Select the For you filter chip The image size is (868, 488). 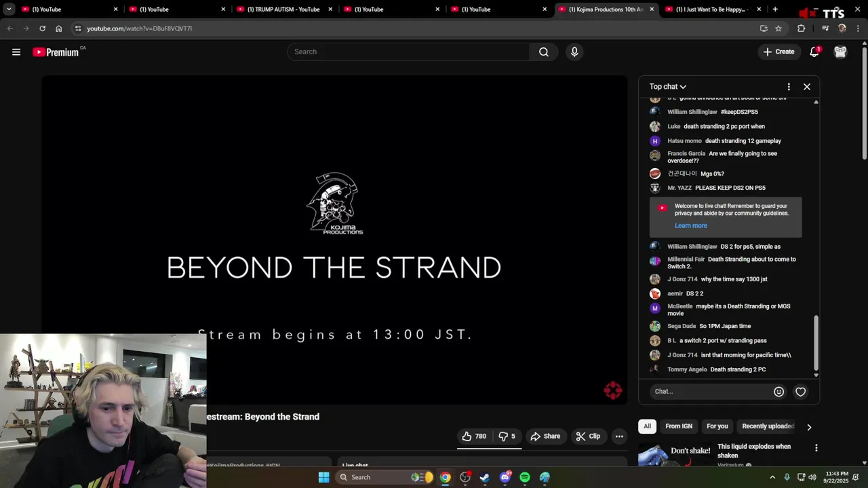[717, 426]
